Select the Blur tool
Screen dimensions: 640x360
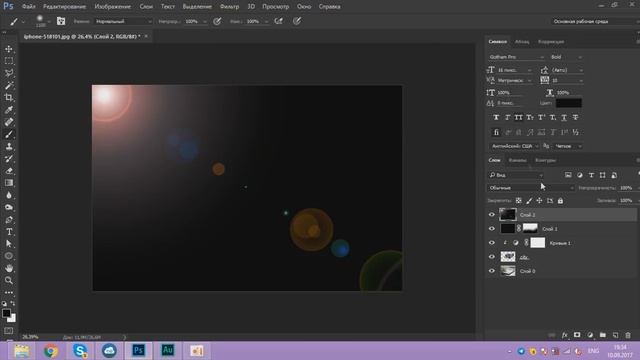pos(9,195)
